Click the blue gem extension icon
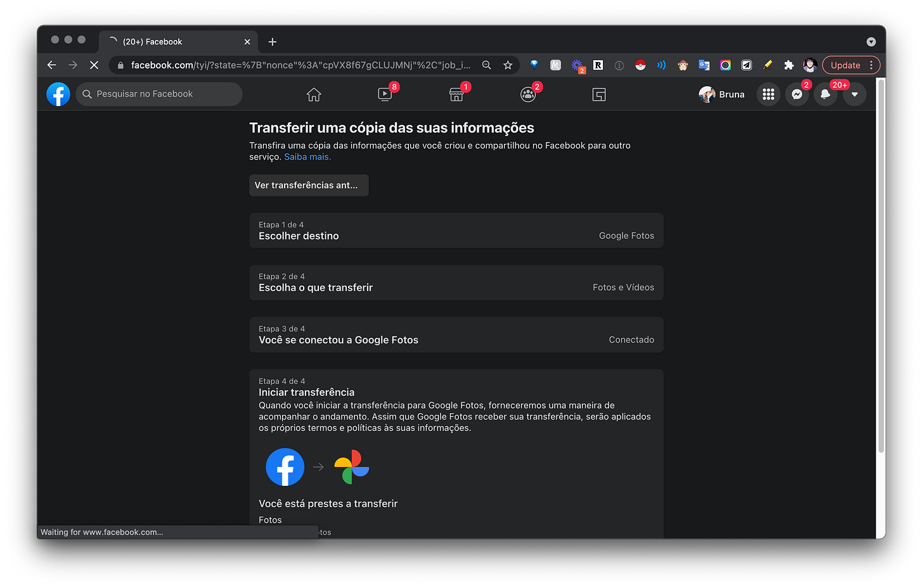 (534, 65)
